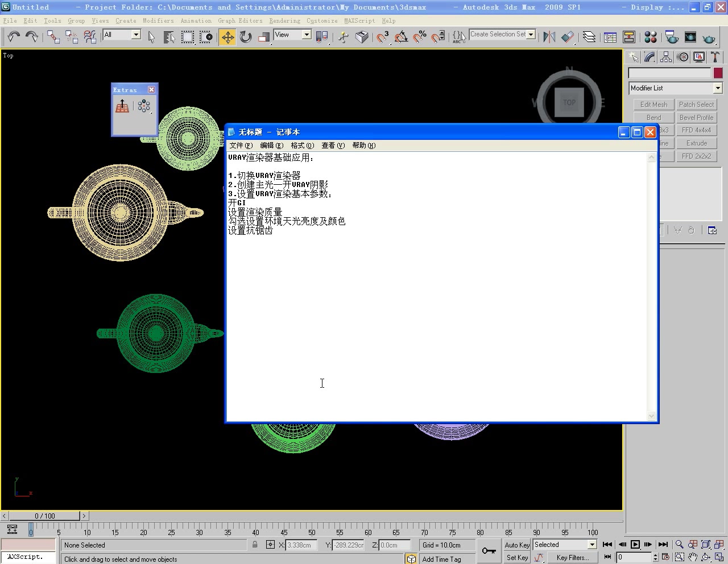The width and height of the screenshot is (728, 564).
Task: Activate the Select and Rotate tool
Action: (x=245, y=37)
